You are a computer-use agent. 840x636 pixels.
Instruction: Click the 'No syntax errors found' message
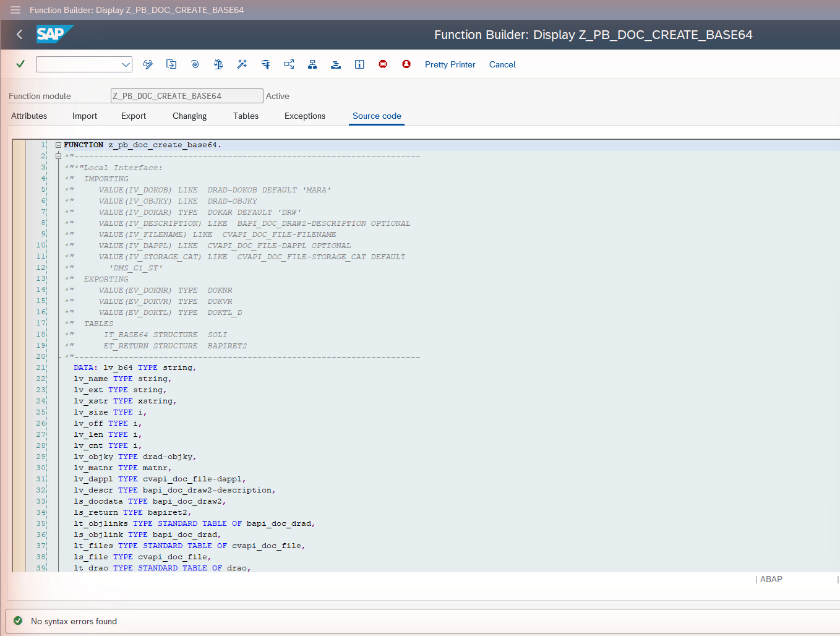coord(74,621)
